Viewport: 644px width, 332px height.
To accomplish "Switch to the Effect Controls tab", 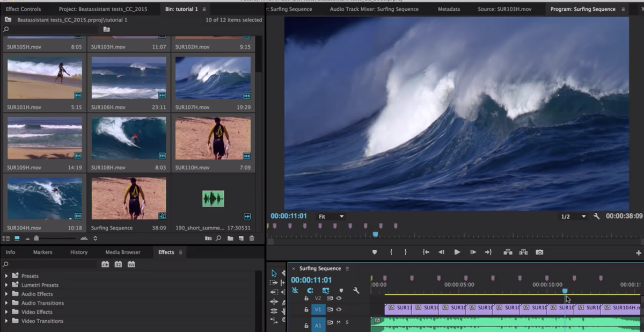I will pos(23,9).
